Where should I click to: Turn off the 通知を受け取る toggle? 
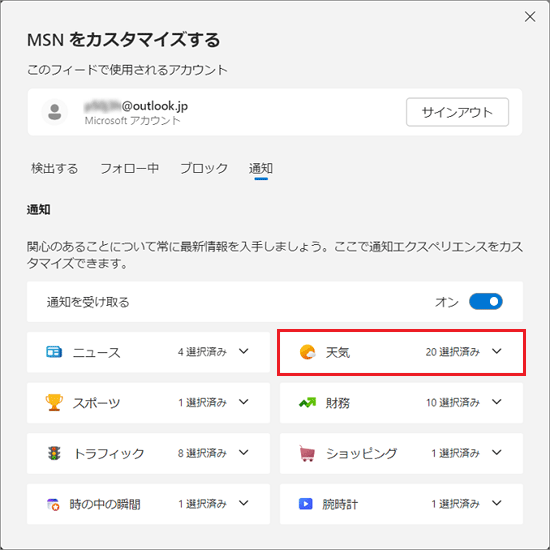[485, 302]
